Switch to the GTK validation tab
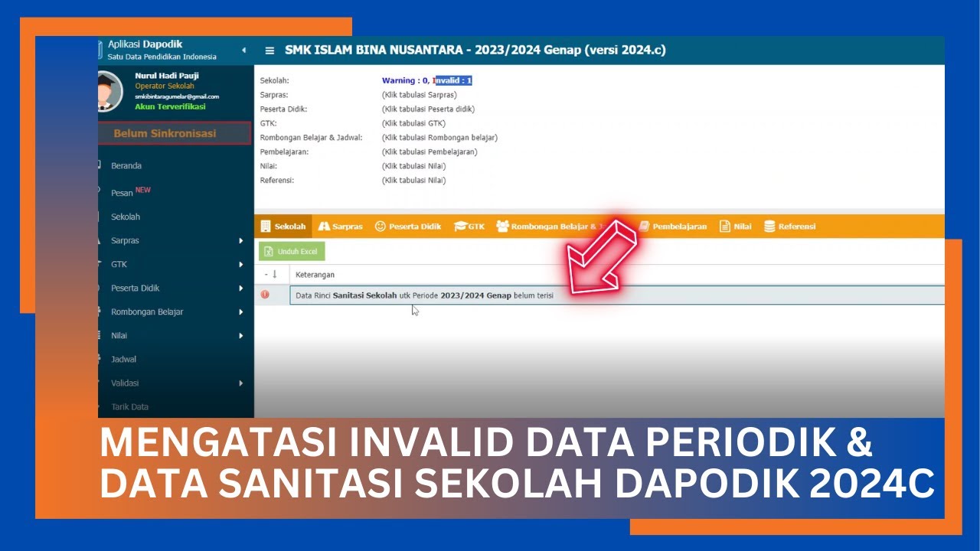Image resolution: width=980 pixels, height=551 pixels. 469,226
